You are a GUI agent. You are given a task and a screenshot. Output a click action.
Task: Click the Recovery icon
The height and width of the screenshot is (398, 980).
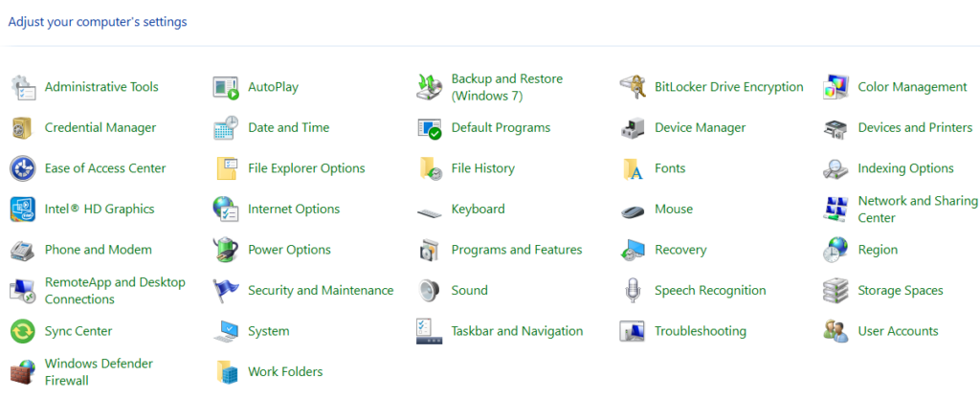633,250
